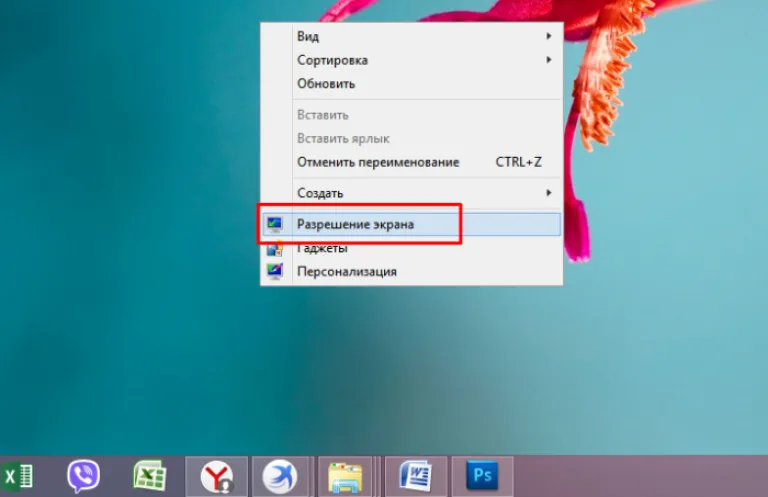Click the greyed-out Вставить entry

[411, 115]
